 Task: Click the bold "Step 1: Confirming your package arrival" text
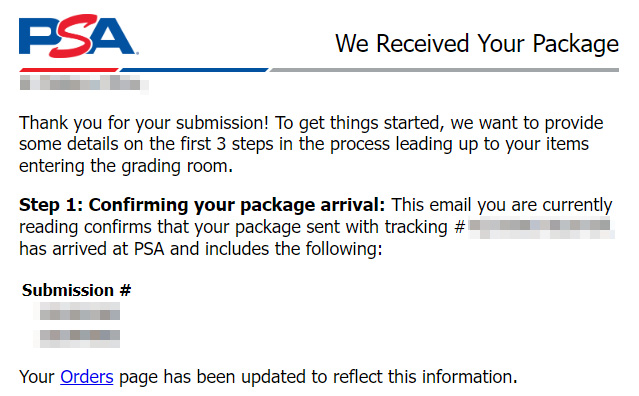(202, 205)
